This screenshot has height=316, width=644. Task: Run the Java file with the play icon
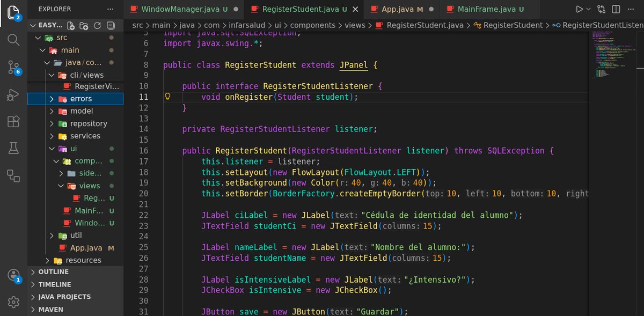coord(579,9)
